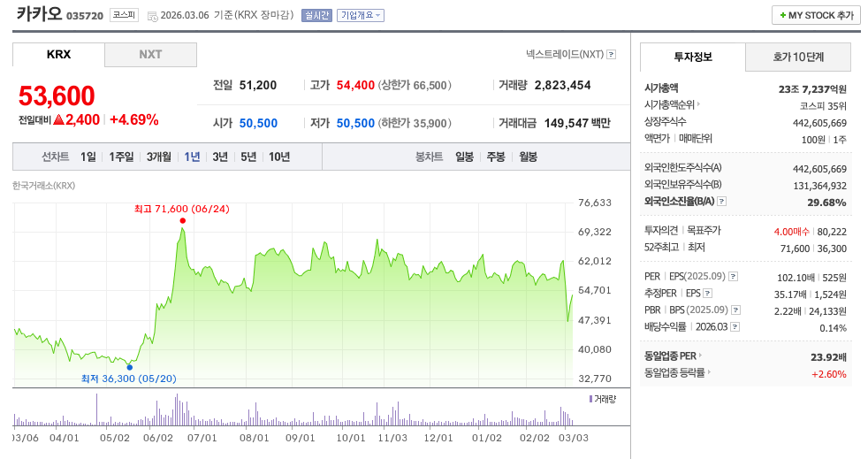This screenshot has height=459, width=868.
Task: Show the 5년 line chart
Action: tap(248, 157)
